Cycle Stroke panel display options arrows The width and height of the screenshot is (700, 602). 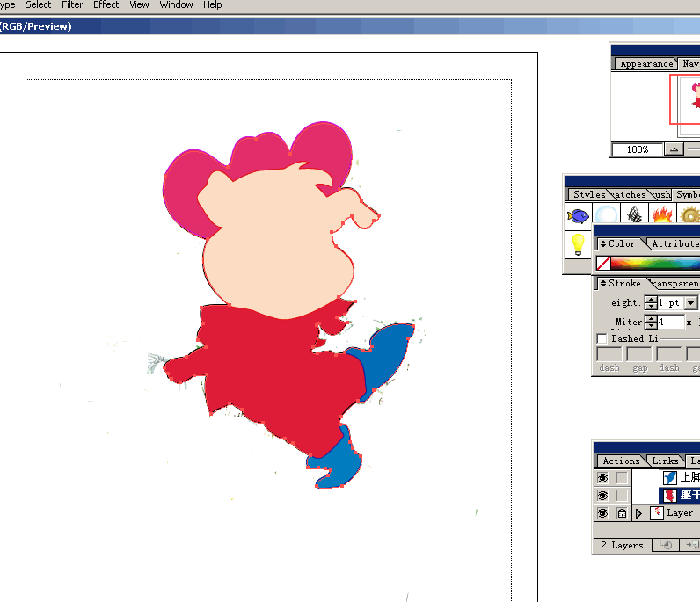point(603,283)
